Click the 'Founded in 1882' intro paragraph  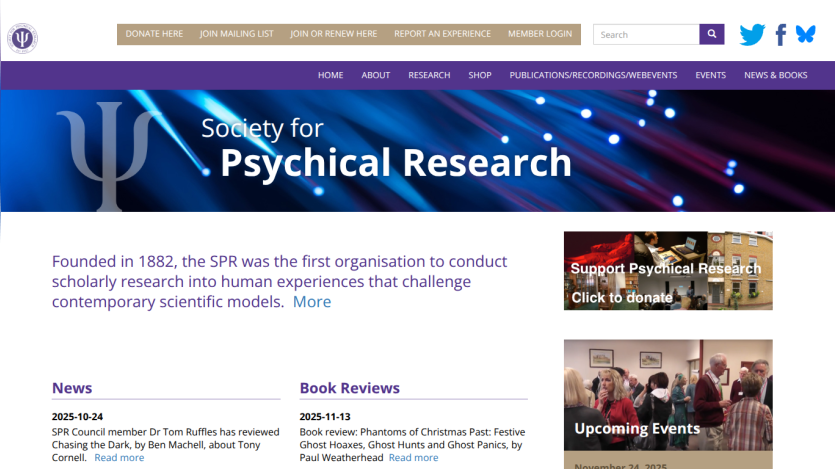(280, 282)
